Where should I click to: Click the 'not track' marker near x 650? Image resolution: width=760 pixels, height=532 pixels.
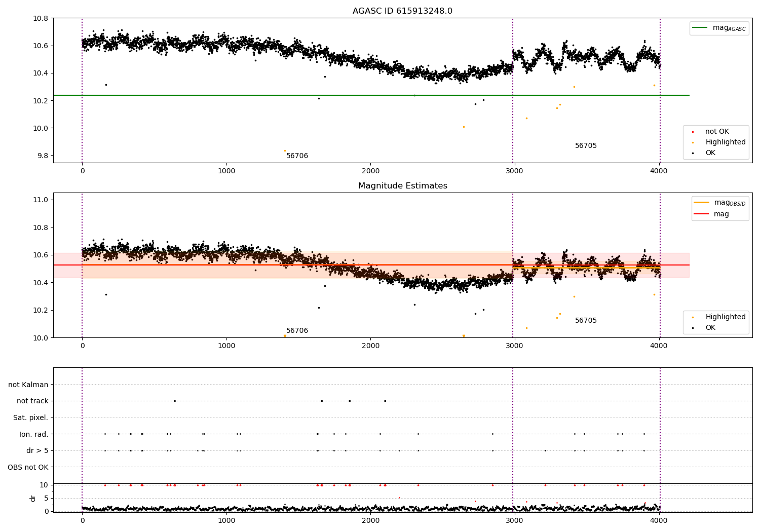click(x=175, y=401)
